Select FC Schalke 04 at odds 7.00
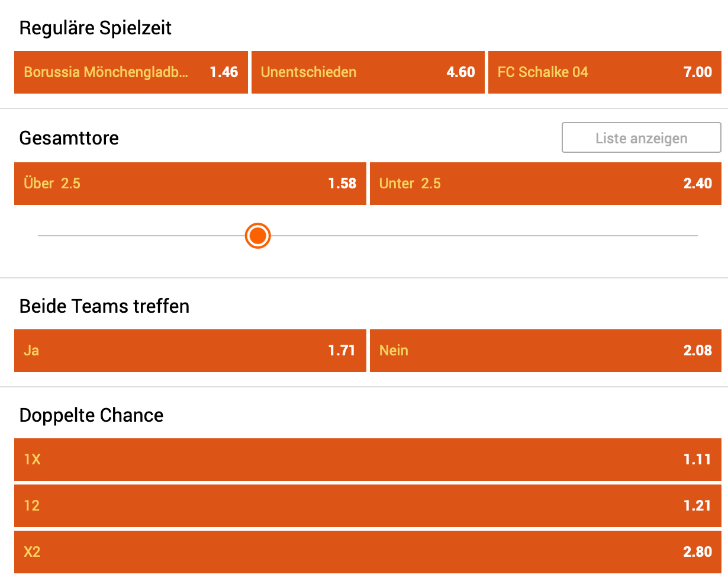Screen dimensions: 728x584 [604, 72]
